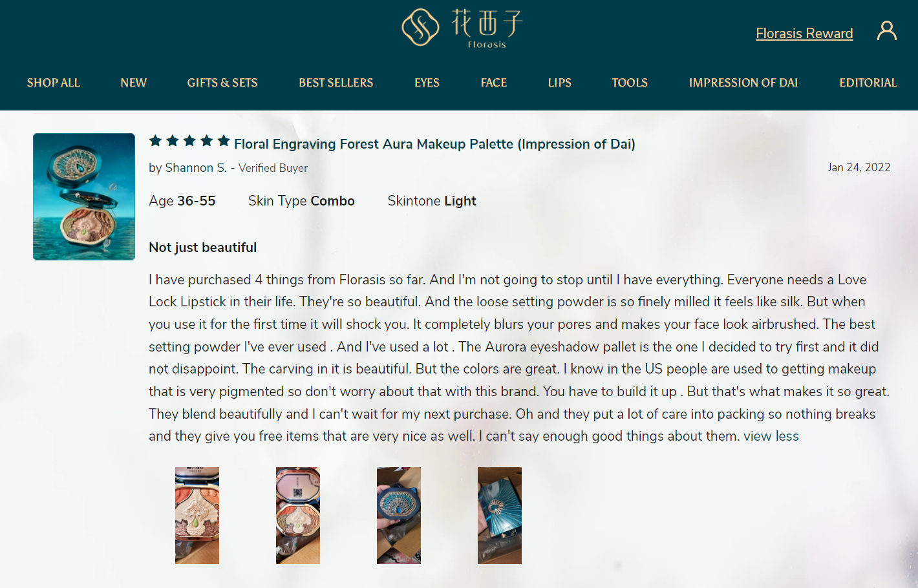Open IMPRESSION OF DAI collection
The height and width of the screenshot is (588, 918).
[743, 83]
